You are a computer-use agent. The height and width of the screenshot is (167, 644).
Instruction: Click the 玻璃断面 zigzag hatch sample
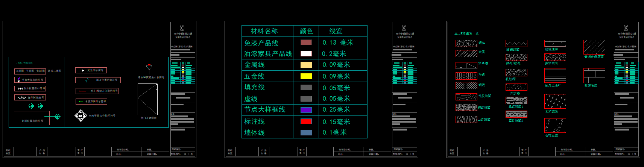[516, 44]
